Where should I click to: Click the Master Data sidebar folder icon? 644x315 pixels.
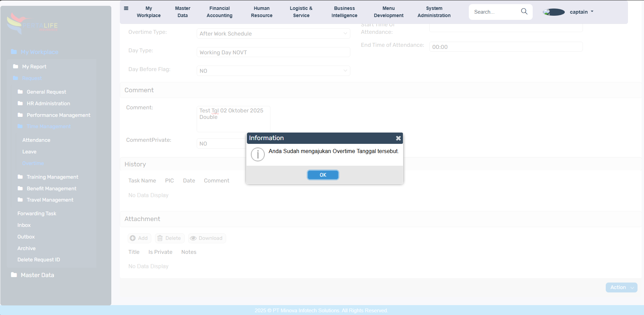click(14, 275)
